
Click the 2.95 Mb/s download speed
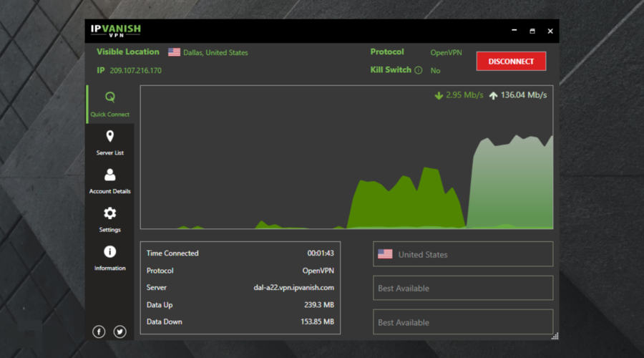tap(464, 95)
